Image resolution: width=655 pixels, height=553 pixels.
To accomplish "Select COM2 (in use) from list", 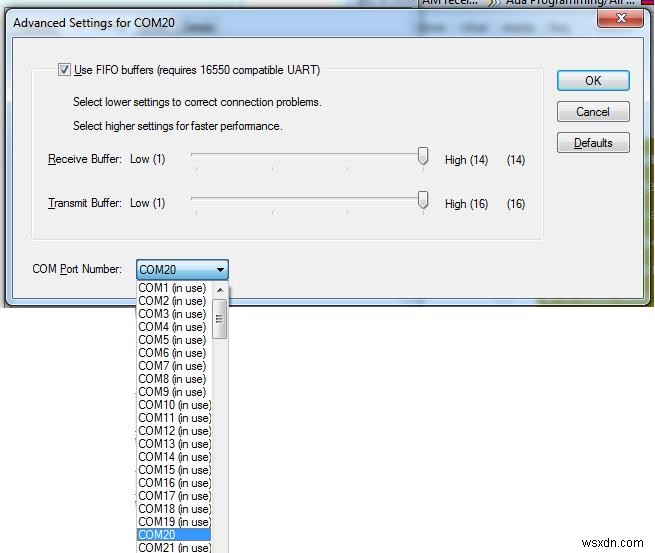I will 174,301.
